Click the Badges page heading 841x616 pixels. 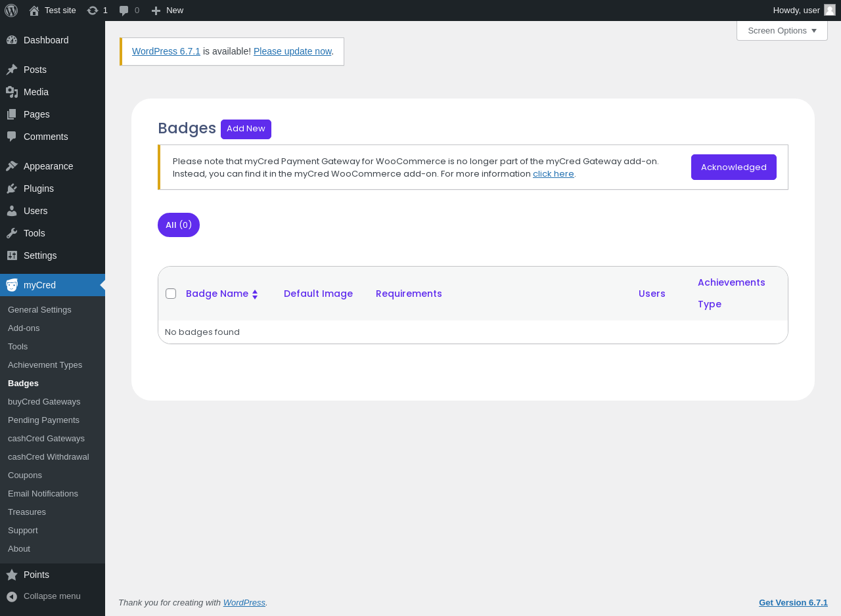187,128
